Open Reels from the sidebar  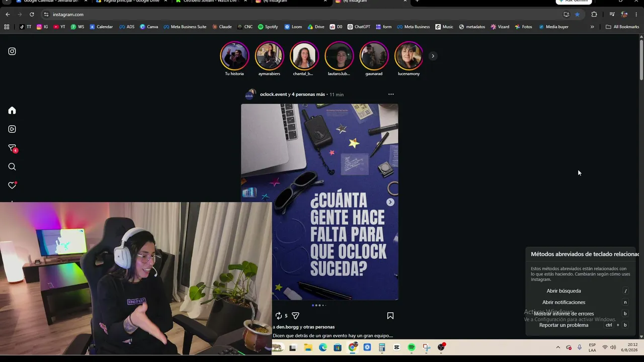12,129
